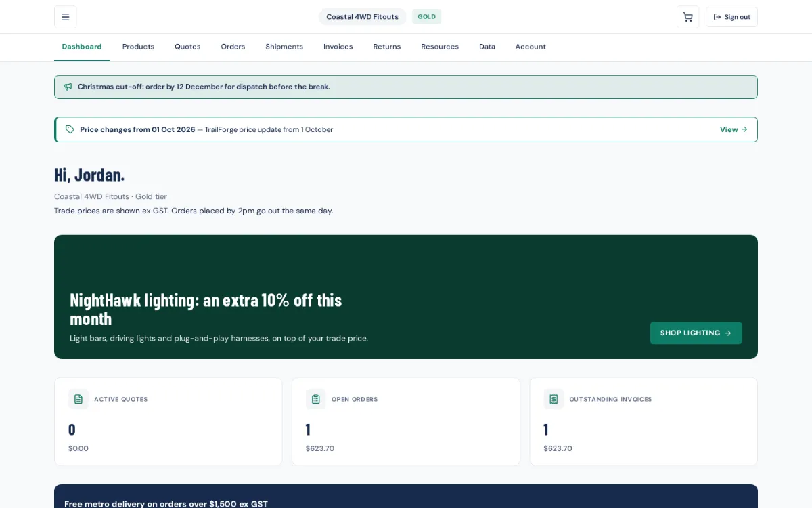Click 'Price changes from 01 Oct 2026' text
This screenshot has height=508, width=812.
137,129
